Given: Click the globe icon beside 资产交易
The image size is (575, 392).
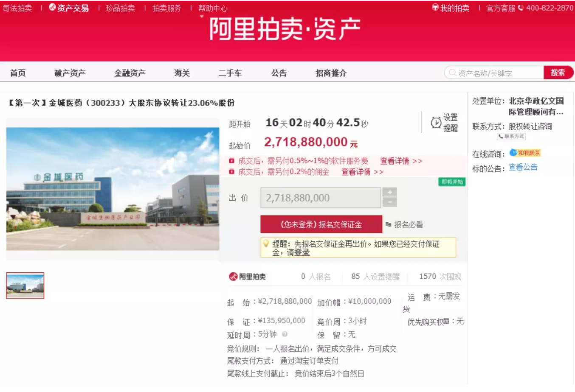Looking at the screenshot, I should tap(52, 7).
